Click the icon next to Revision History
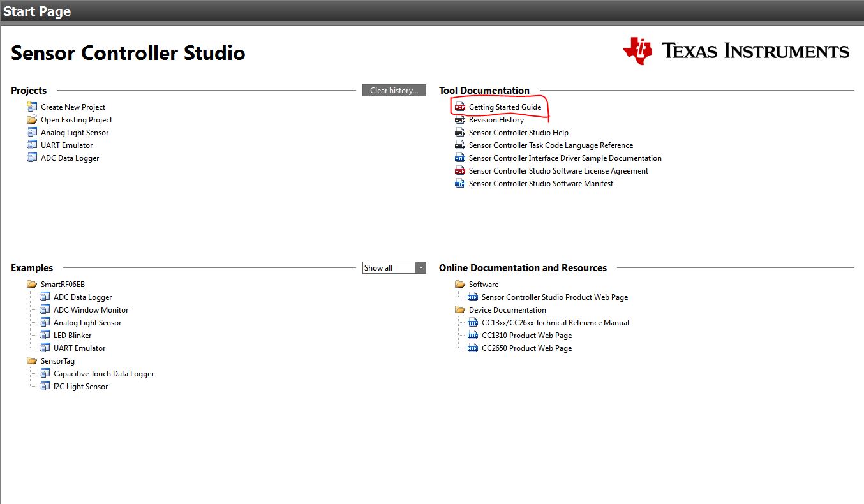This screenshot has width=864, height=504. coord(460,119)
